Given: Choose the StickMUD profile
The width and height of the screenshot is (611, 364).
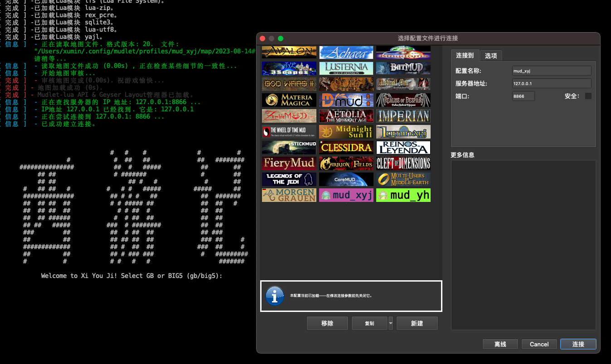Looking at the screenshot, I should point(289,148).
